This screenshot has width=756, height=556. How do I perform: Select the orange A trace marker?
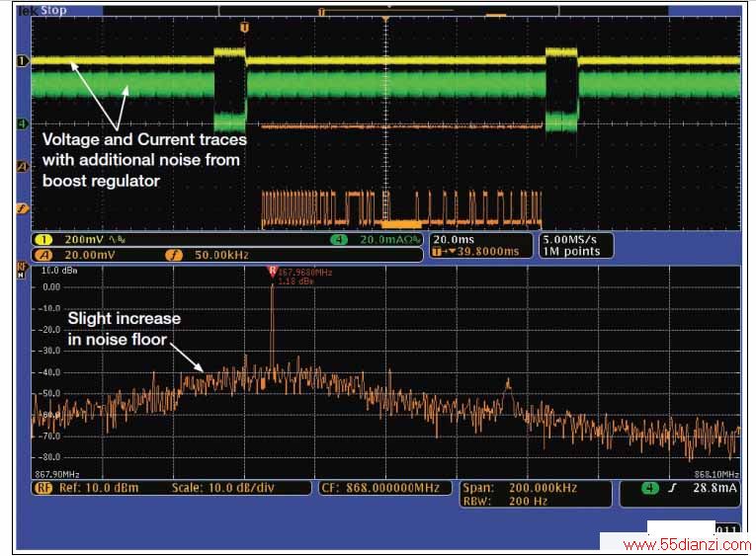[x=23, y=167]
